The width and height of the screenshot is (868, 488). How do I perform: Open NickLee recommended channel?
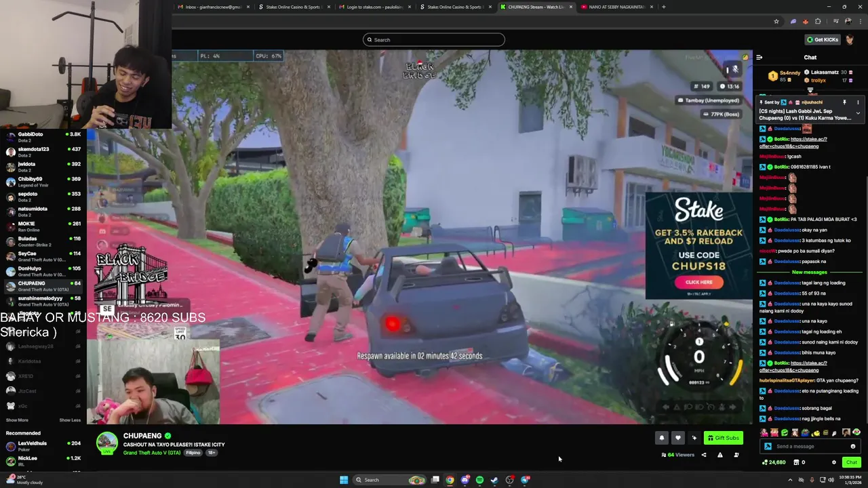click(x=43, y=461)
